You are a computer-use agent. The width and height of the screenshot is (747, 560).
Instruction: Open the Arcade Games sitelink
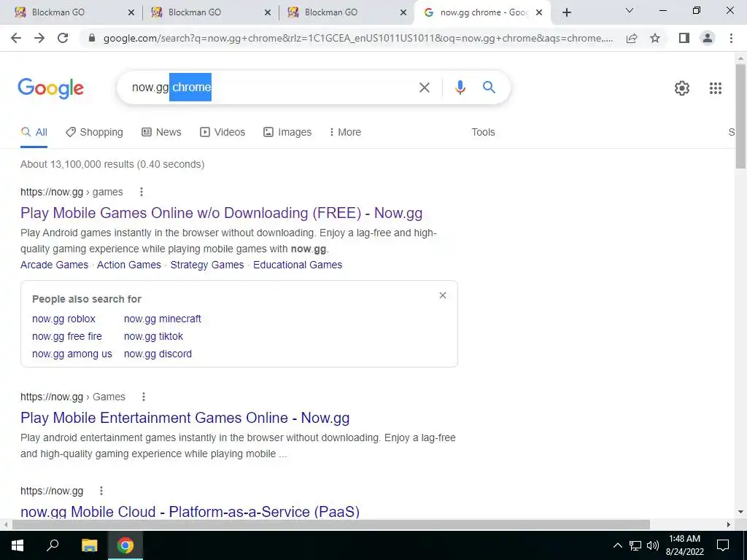point(54,265)
